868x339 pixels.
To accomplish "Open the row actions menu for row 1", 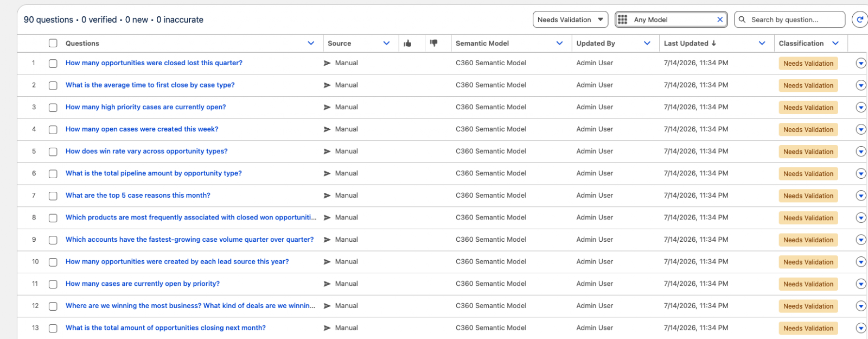I will point(860,63).
